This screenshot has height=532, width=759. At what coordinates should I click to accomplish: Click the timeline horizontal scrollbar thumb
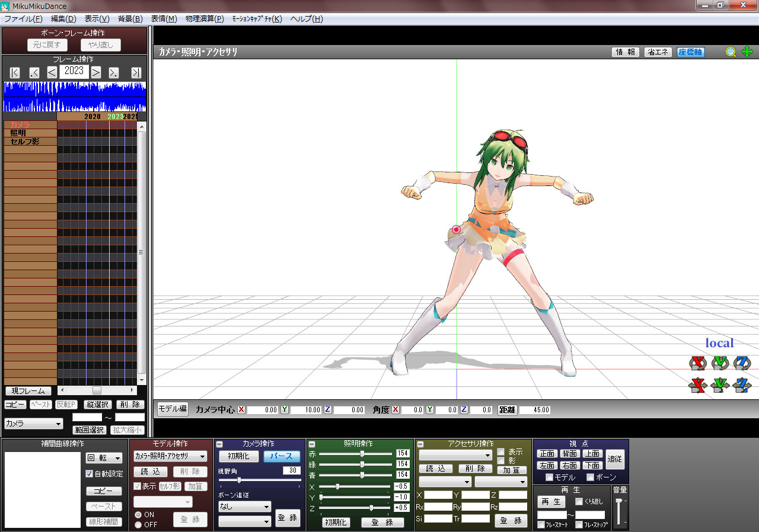(x=97, y=390)
